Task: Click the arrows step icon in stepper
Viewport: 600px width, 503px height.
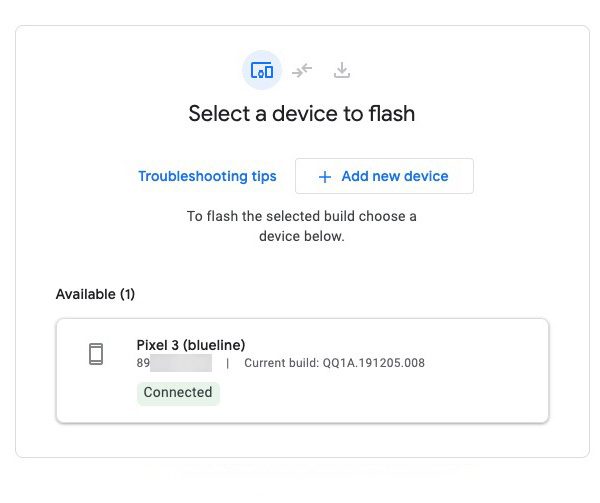Action: tap(302, 70)
